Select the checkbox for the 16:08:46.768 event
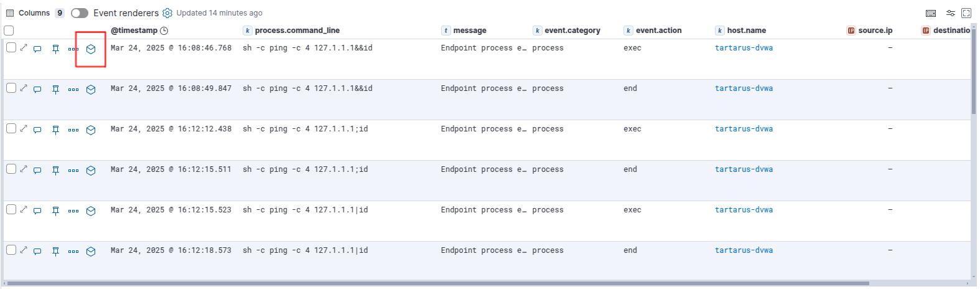The image size is (980, 289). (x=11, y=47)
